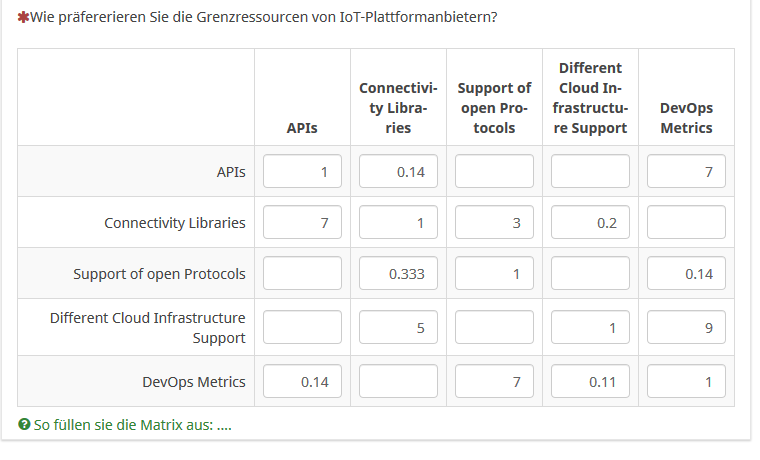Focus Connectivity Libraries row, Different Cloud Infrastructure field
The width and height of the screenshot is (760, 460).
(x=590, y=222)
